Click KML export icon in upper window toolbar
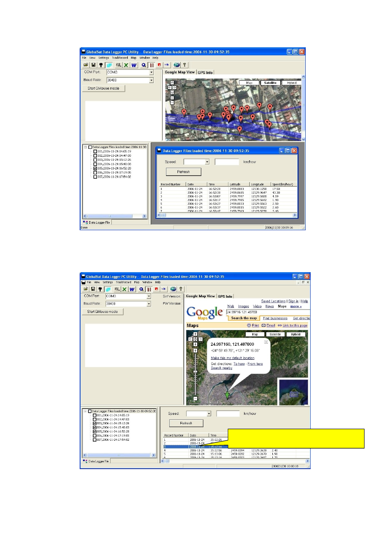Screen dimensions: 392x555 tap(118, 65)
